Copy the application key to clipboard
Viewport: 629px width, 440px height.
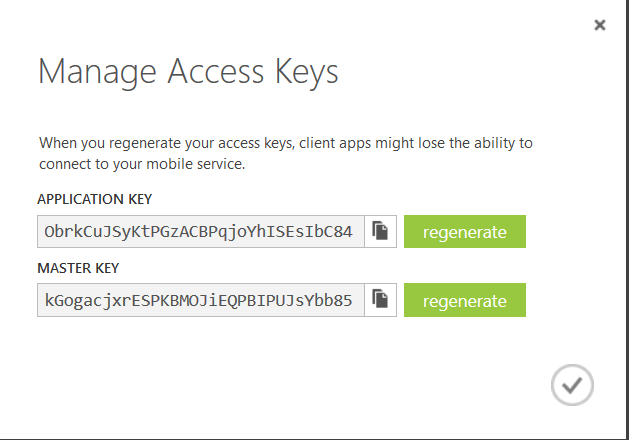coord(380,232)
